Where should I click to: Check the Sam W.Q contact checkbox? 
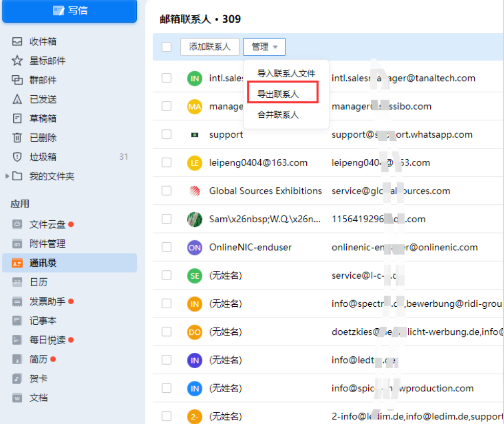tap(166, 219)
